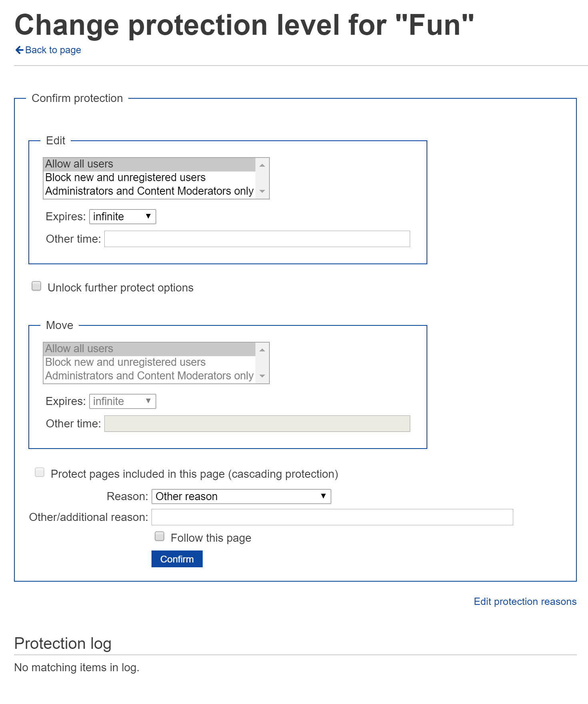Select Edit 'Allow all users' option

[79, 164]
